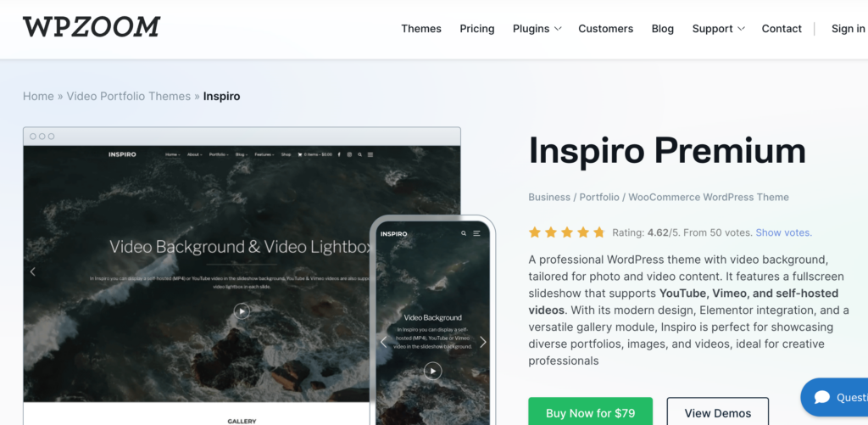Click the WPZOOM logo
The image size is (868, 425).
[x=92, y=27]
